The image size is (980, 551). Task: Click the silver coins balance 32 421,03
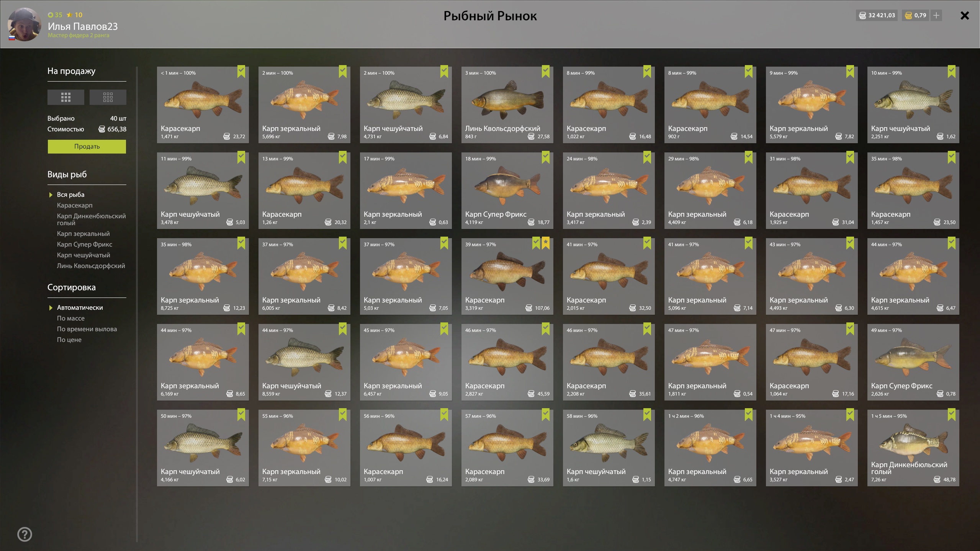pyautogui.click(x=877, y=15)
